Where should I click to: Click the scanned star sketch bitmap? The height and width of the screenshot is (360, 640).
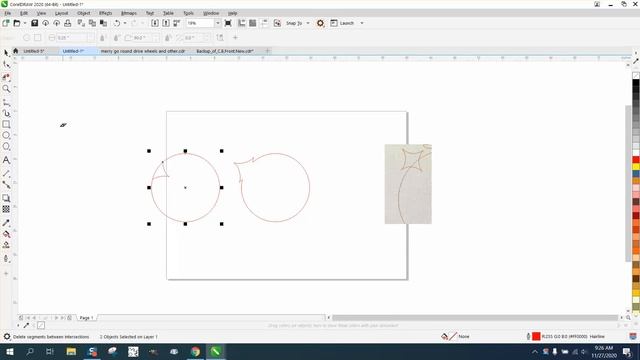(408, 184)
